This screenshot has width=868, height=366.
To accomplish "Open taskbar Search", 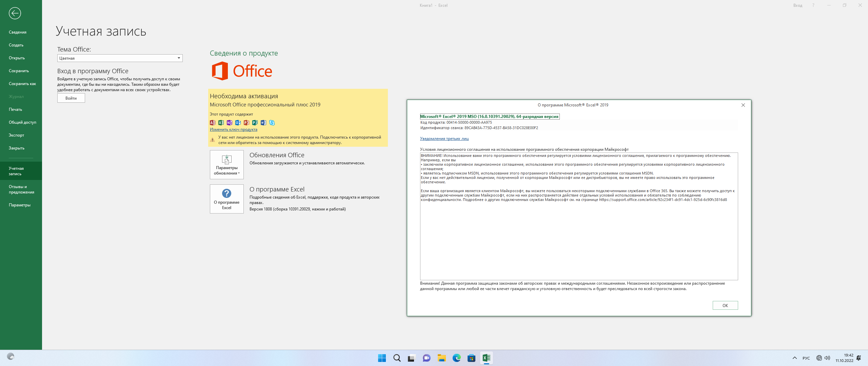I will point(397,358).
